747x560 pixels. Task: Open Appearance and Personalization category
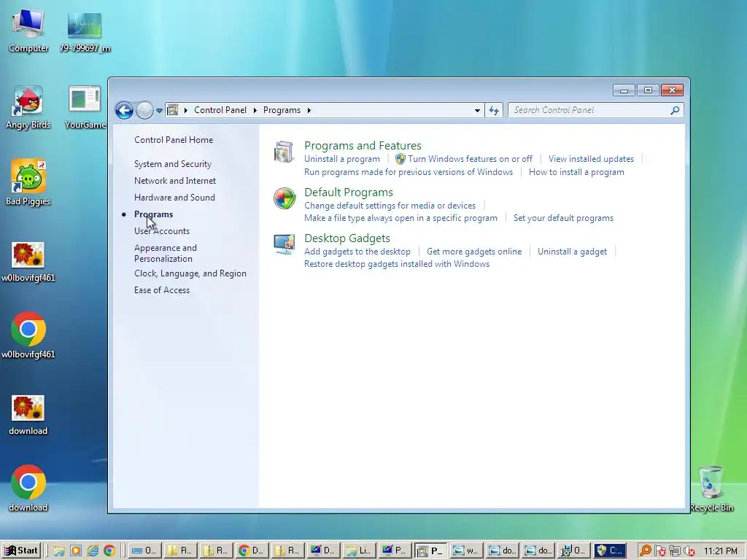(166, 253)
